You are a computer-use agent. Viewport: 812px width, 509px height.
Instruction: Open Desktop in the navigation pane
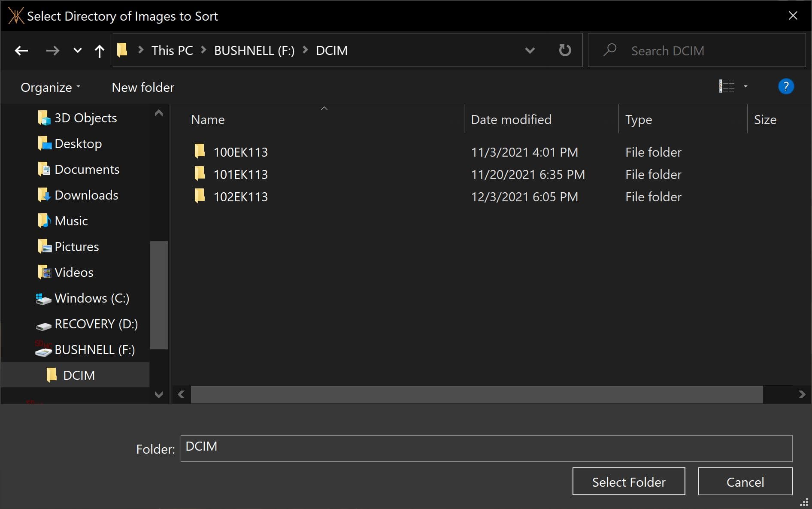[70, 143]
